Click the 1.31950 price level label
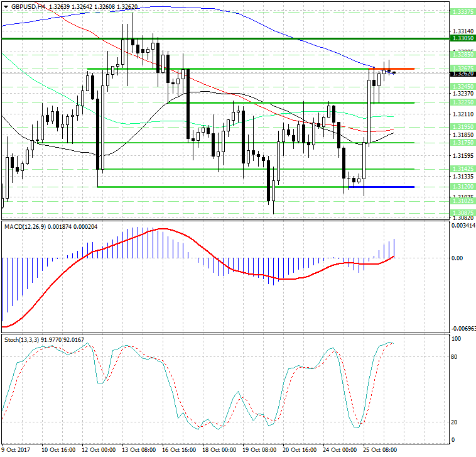Image resolution: width=476 pixels, height=457 pixels. 463,127
